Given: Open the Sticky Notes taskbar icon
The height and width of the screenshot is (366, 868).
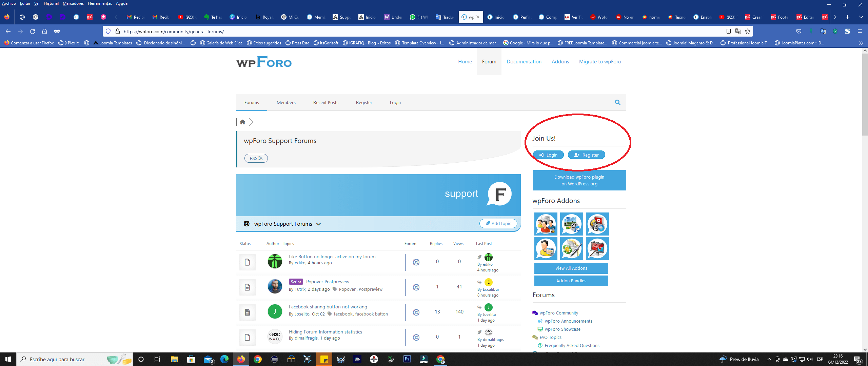Looking at the screenshot, I should (x=324, y=359).
